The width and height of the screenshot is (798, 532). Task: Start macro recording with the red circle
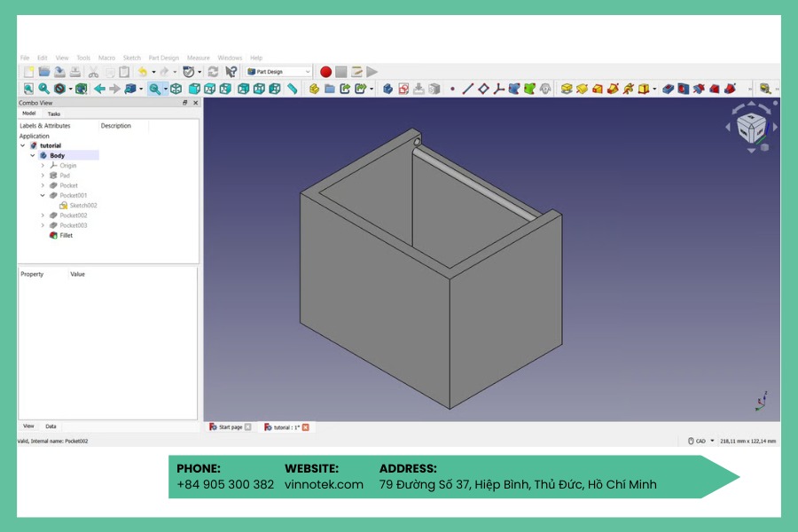[x=325, y=72]
